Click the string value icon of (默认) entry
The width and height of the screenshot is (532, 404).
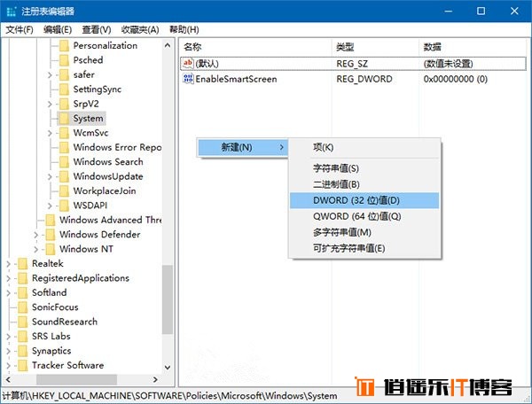(x=188, y=63)
